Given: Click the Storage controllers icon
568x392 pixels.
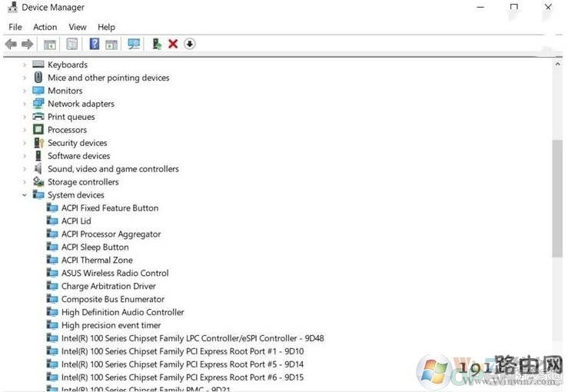Looking at the screenshot, I should tap(38, 181).
